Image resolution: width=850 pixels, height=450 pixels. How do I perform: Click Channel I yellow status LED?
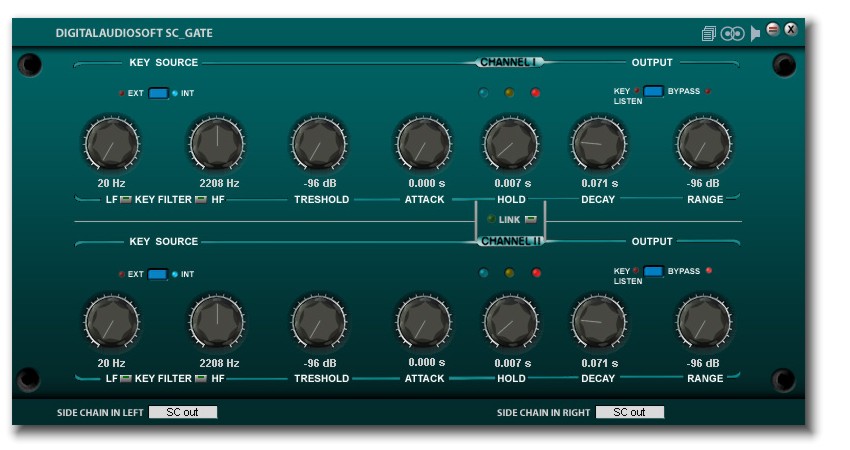click(509, 93)
